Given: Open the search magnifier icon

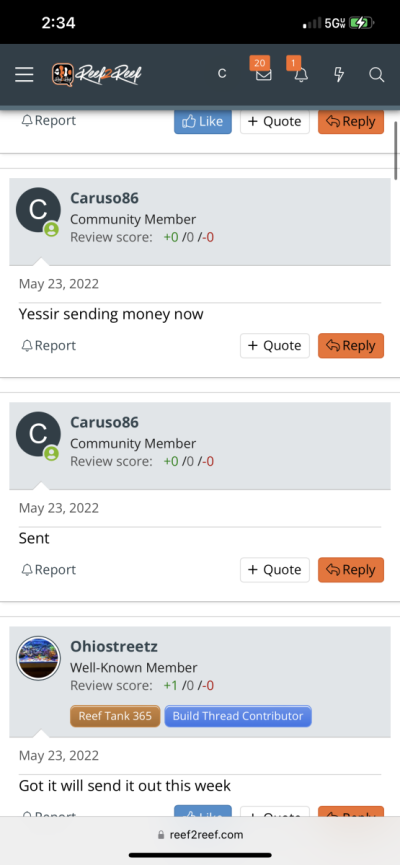Looking at the screenshot, I should coord(377,74).
